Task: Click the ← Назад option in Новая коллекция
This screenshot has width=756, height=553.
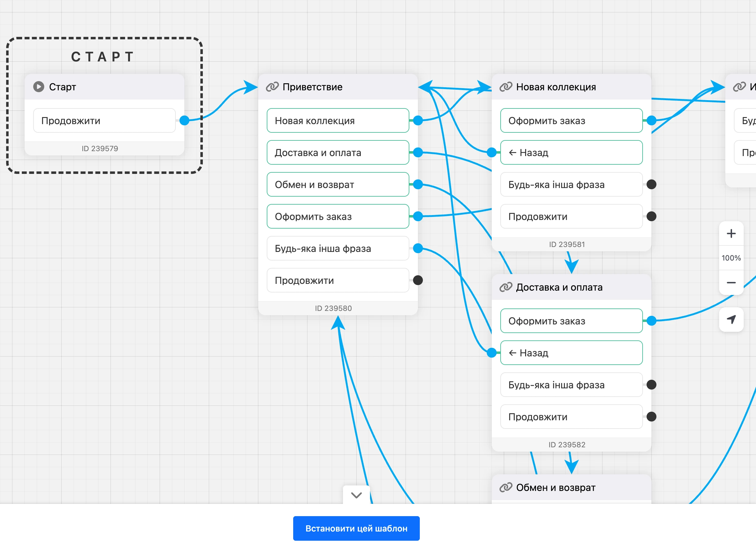Action: pos(571,153)
